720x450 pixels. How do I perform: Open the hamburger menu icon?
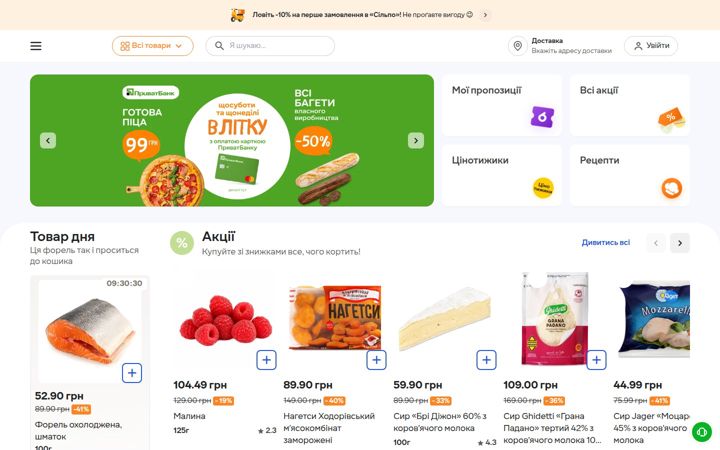(x=36, y=46)
